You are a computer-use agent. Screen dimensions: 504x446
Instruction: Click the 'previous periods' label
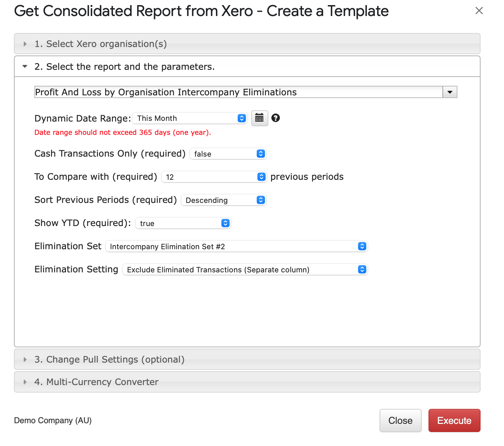(x=307, y=177)
